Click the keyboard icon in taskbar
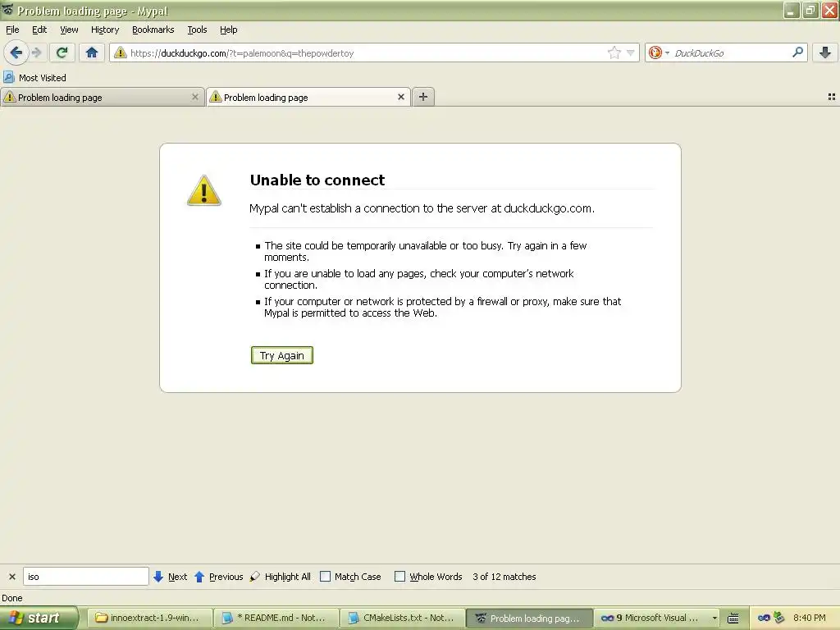The image size is (840, 630). tap(733, 619)
